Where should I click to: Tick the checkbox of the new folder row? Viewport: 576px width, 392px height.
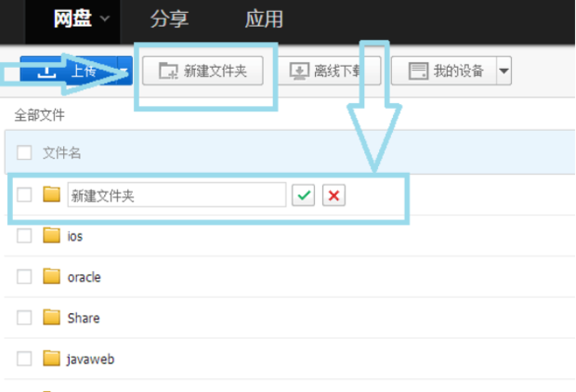[24, 195]
